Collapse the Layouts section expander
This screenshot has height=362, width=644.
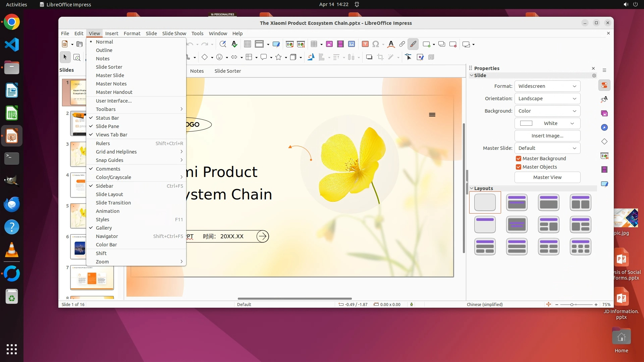472,188
